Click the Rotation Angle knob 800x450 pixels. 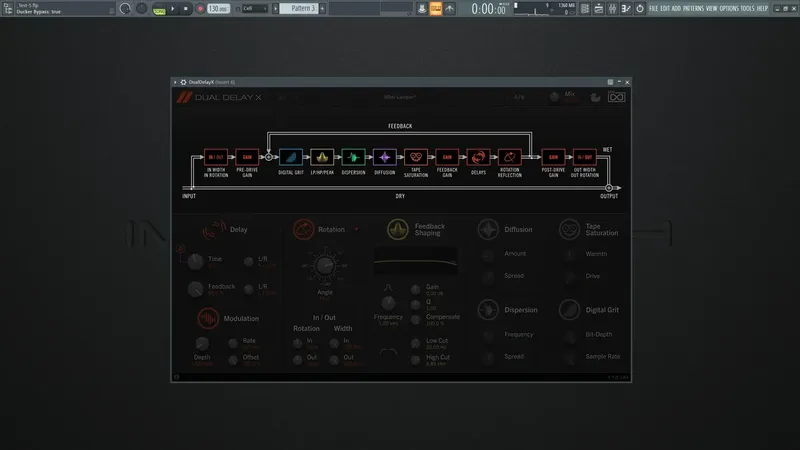point(324,265)
